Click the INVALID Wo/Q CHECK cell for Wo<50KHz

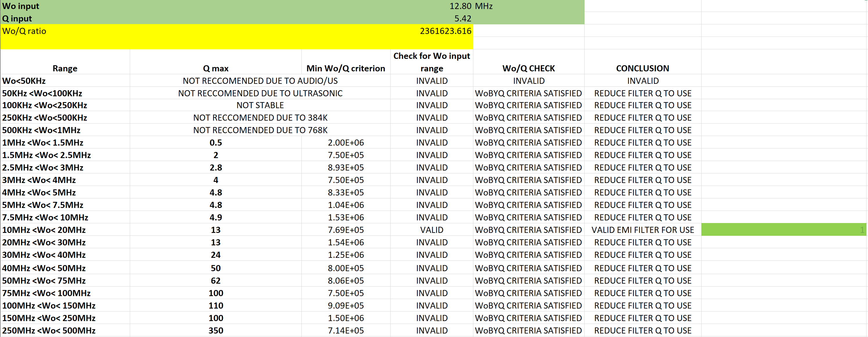pos(529,81)
